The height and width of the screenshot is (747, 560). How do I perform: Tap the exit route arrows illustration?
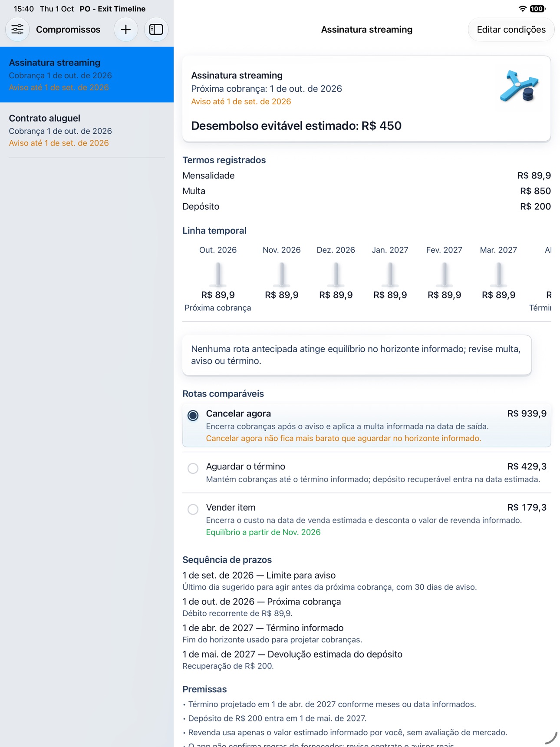[x=519, y=86]
